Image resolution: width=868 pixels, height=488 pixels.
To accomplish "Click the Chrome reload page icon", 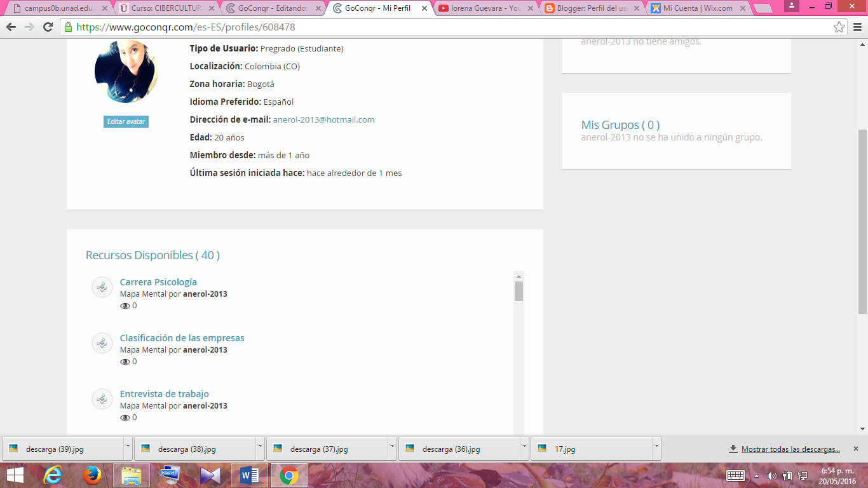I will [x=48, y=27].
